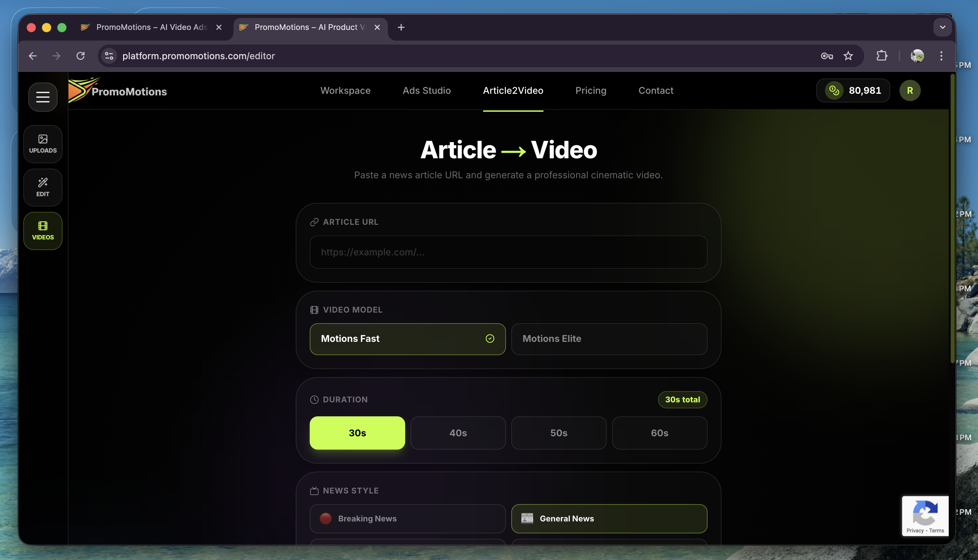Open the Edit magic wand tool
Screen dimensions: 978x560
[x=43, y=187]
